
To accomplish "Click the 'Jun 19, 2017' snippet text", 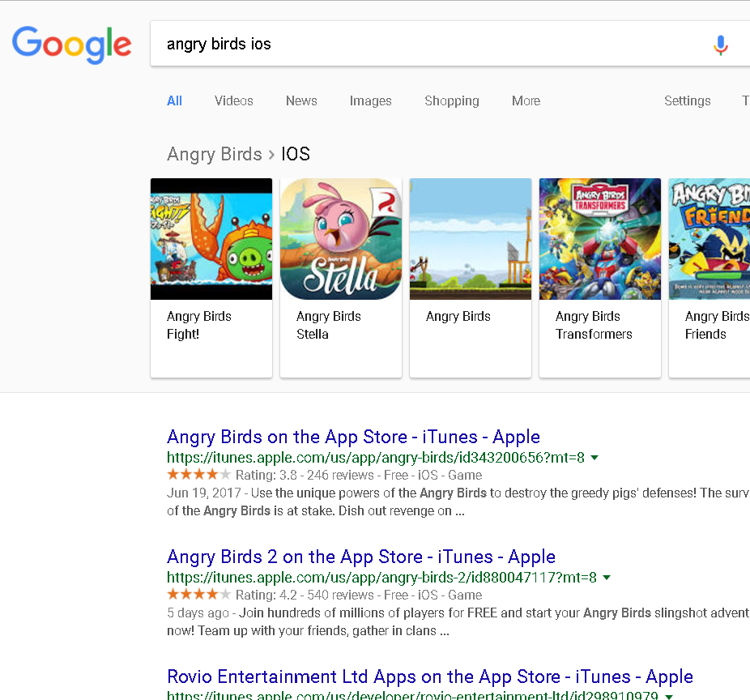I will [204, 493].
